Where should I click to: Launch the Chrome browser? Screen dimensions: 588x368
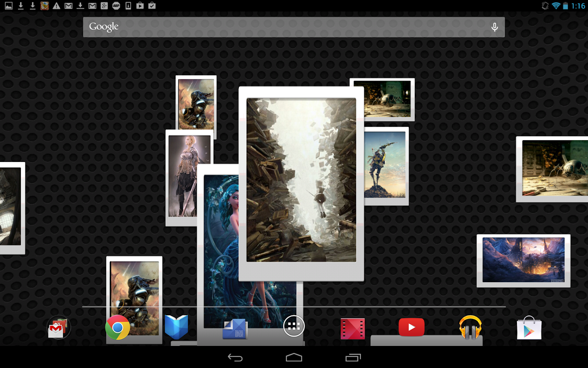pos(118,327)
